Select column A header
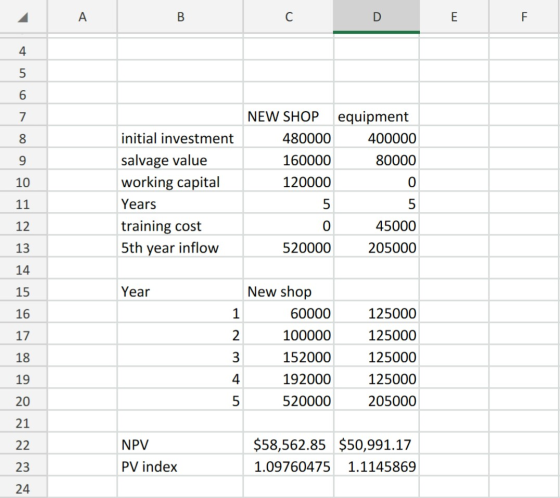Viewport: 560px width, 498px height. 82,16
